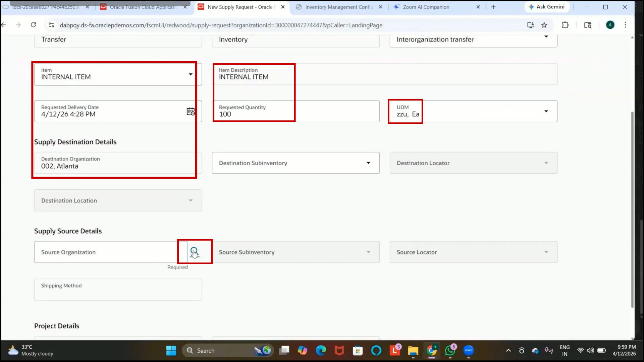
Task: Click the Shipping Method field
Action: pos(118,290)
